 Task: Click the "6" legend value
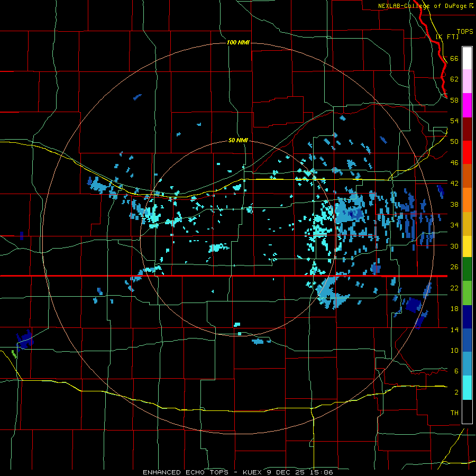tap(456, 371)
